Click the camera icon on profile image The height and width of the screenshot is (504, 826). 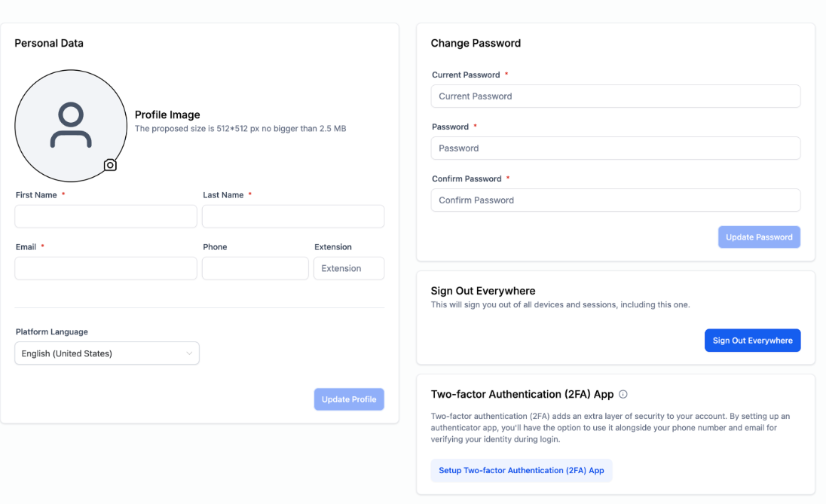(110, 165)
